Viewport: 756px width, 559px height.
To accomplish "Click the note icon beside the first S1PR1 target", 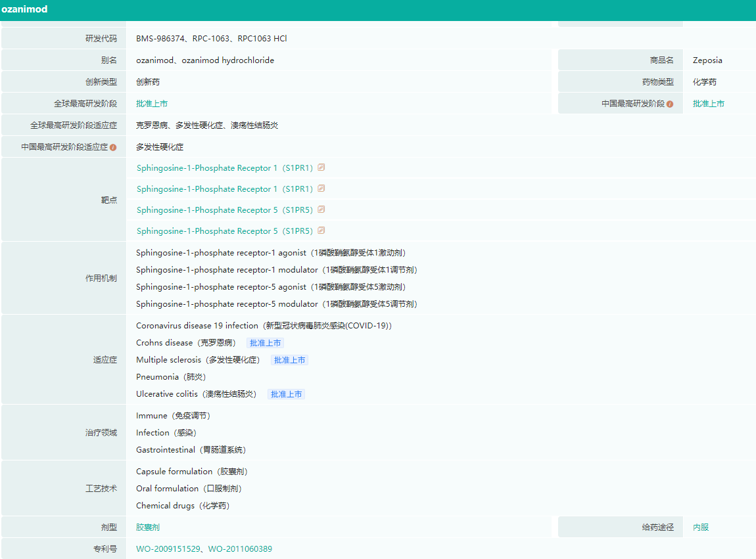I will pos(321,168).
